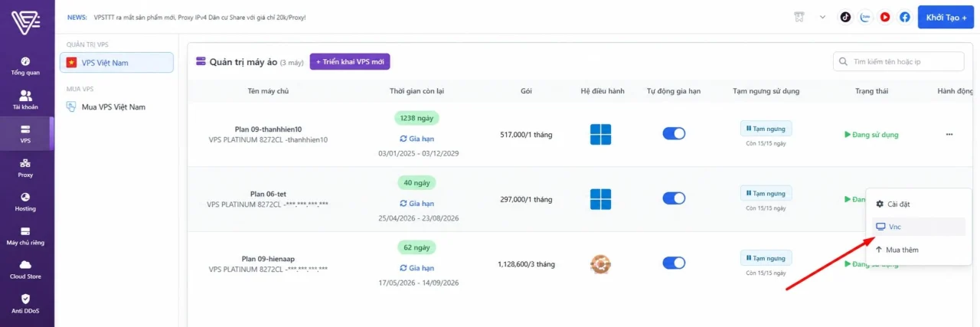Click the Khởi Tạo + button

[x=946, y=17]
